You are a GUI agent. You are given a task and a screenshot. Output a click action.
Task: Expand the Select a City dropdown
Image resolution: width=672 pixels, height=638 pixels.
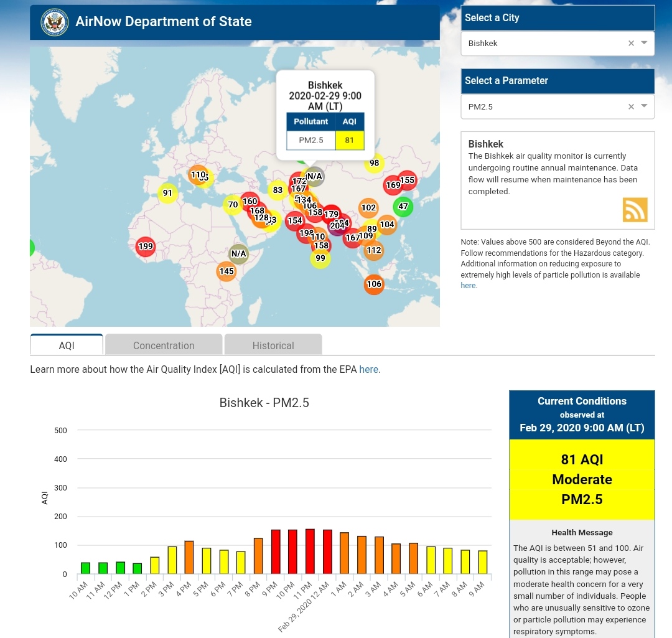(644, 43)
